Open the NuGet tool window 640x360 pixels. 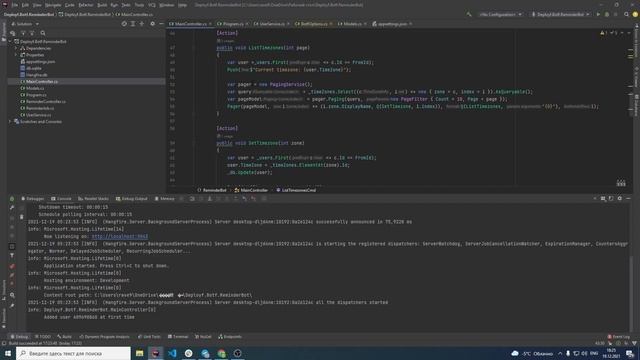[203, 337]
